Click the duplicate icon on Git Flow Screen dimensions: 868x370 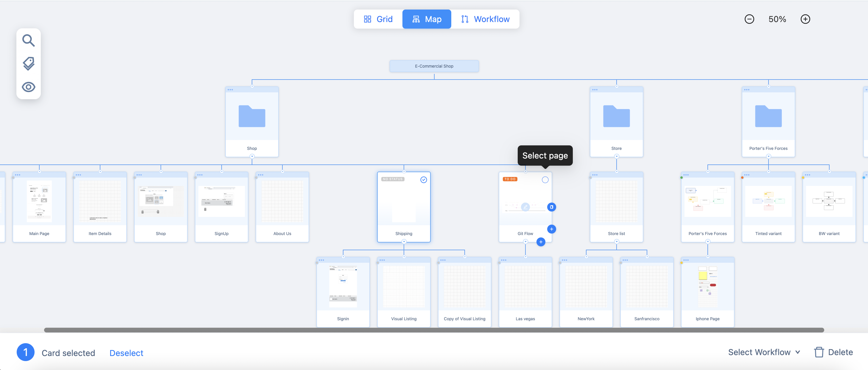[x=551, y=207]
